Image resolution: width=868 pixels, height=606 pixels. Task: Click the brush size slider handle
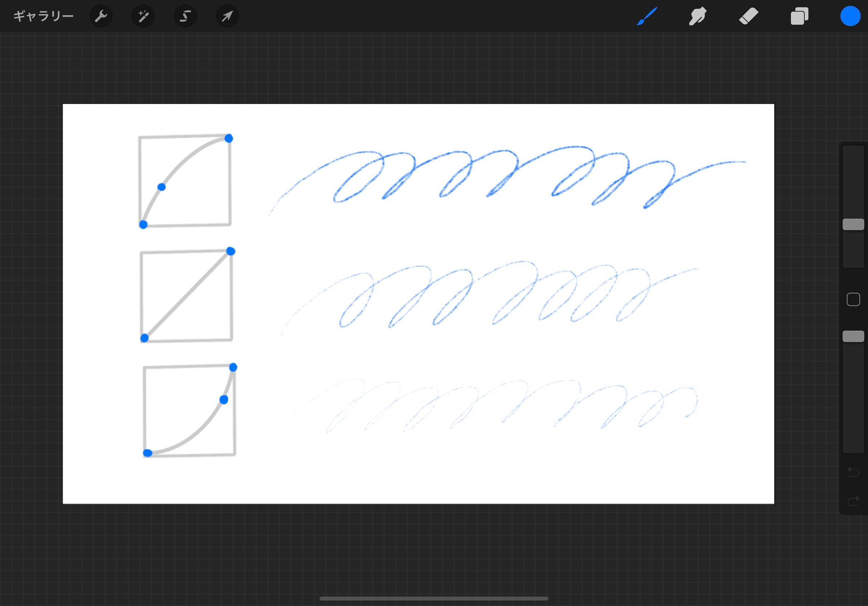(853, 225)
